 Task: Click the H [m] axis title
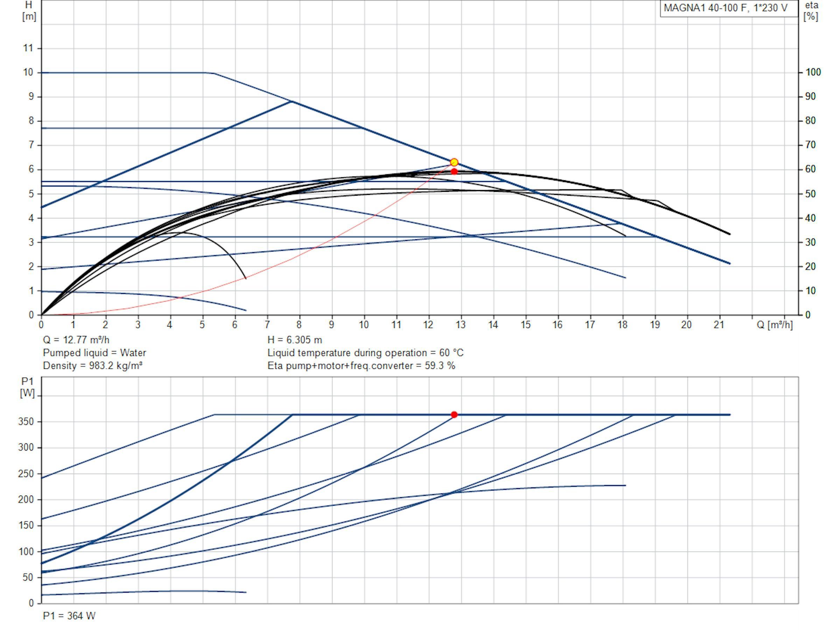click(29, 10)
